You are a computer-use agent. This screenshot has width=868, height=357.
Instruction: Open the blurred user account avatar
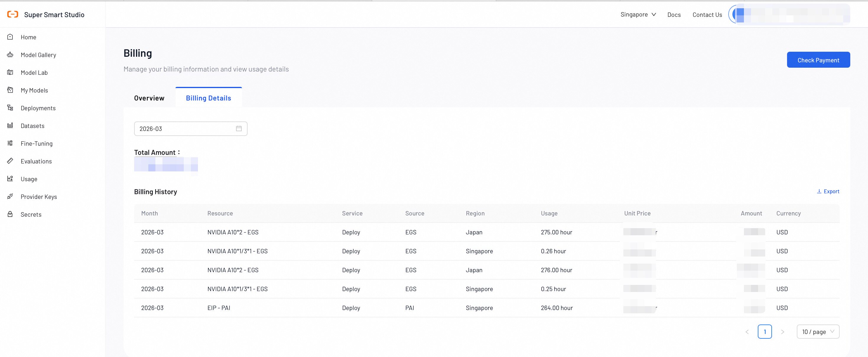738,14
